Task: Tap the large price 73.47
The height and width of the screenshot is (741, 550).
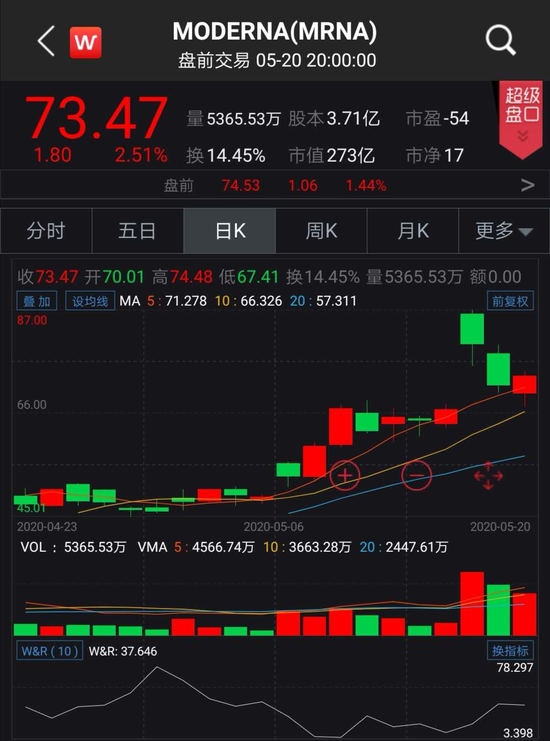Action: click(96, 118)
